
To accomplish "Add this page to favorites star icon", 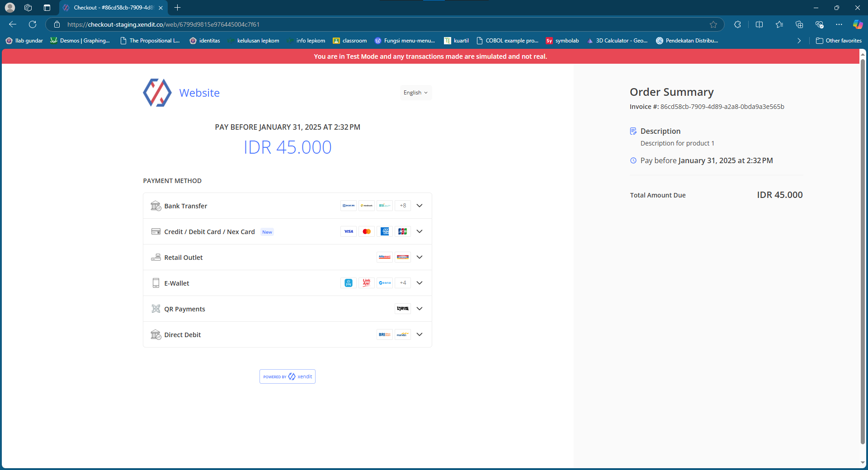I will (713, 24).
